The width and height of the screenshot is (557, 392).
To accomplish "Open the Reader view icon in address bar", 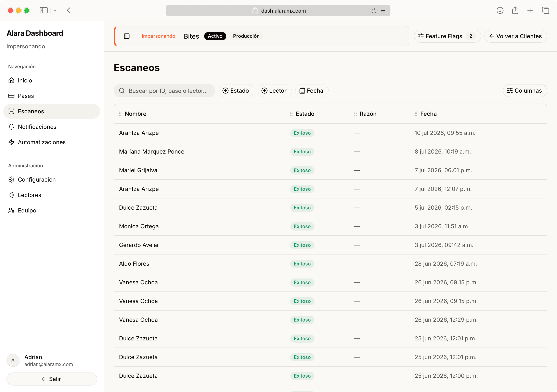I will click(x=383, y=11).
